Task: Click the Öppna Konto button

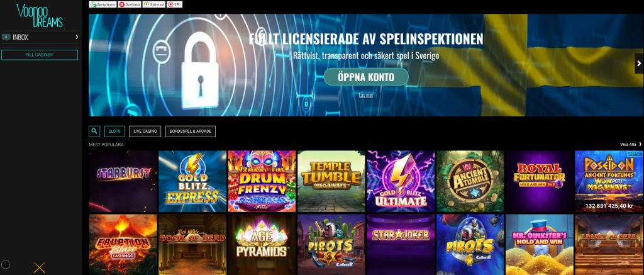Action: 366,77
